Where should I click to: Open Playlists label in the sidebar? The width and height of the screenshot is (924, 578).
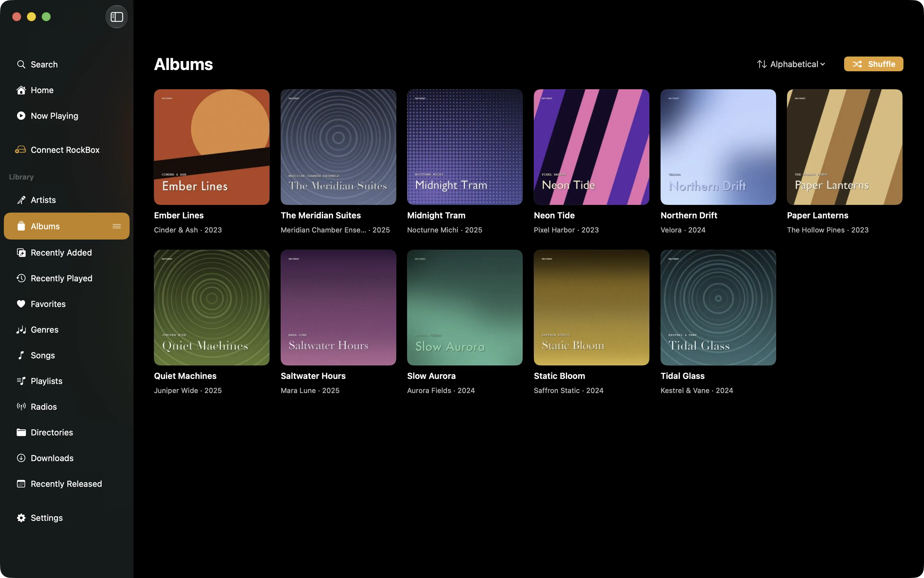[x=47, y=381]
